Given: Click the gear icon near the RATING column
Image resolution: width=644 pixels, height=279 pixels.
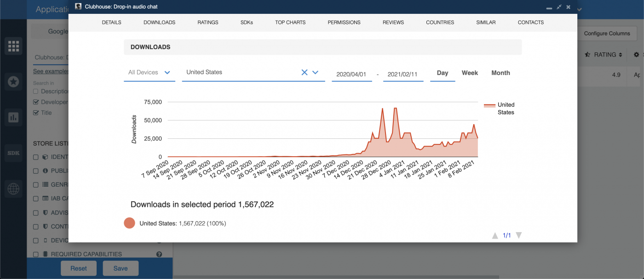Looking at the screenshot, I should point(637,54).
